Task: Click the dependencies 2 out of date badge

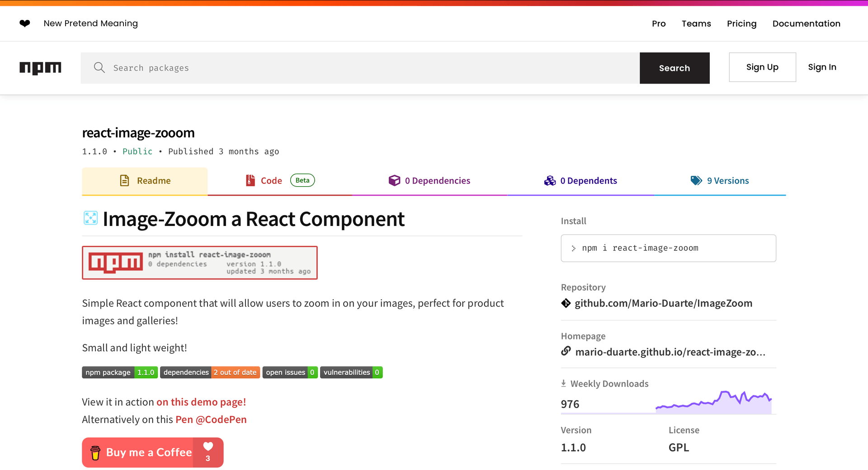Action: (x=210, y=372)
